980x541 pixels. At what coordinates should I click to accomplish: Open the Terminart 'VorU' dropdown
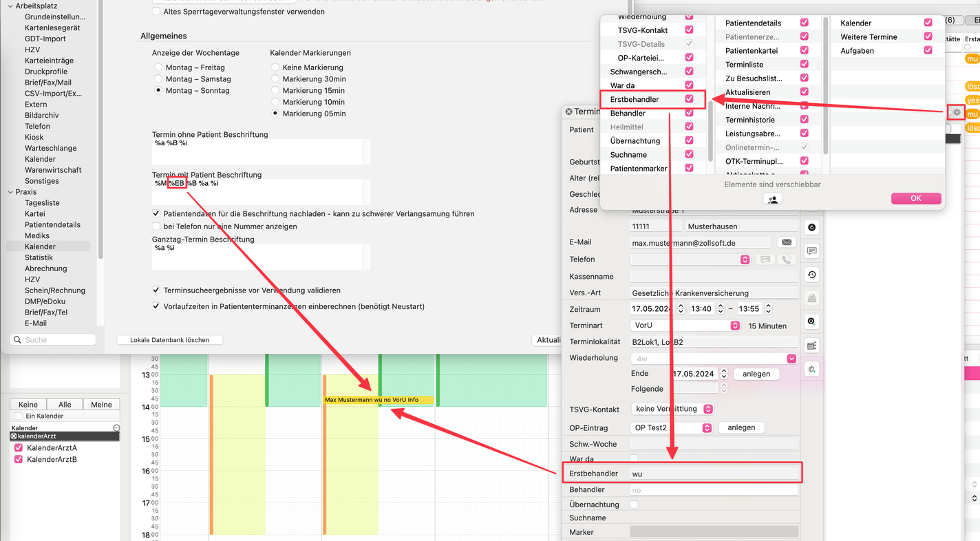tap(685, 326)
